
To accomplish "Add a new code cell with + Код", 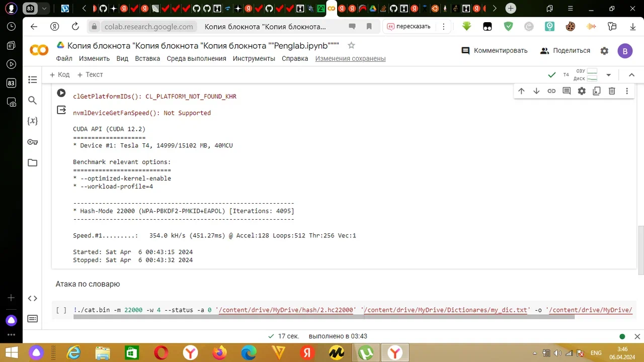I will [59, 74].
